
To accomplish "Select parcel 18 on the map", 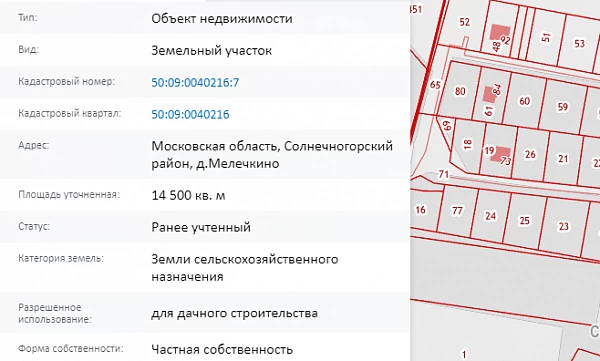I will (467, 144).
